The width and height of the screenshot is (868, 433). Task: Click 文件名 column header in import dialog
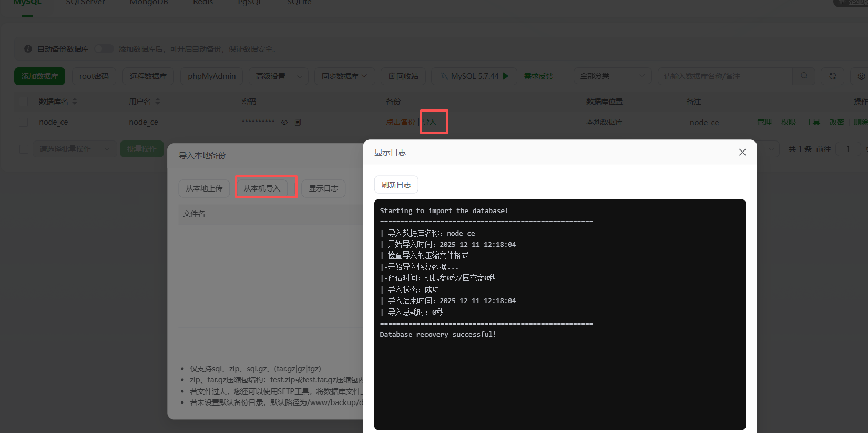[194, 214]
